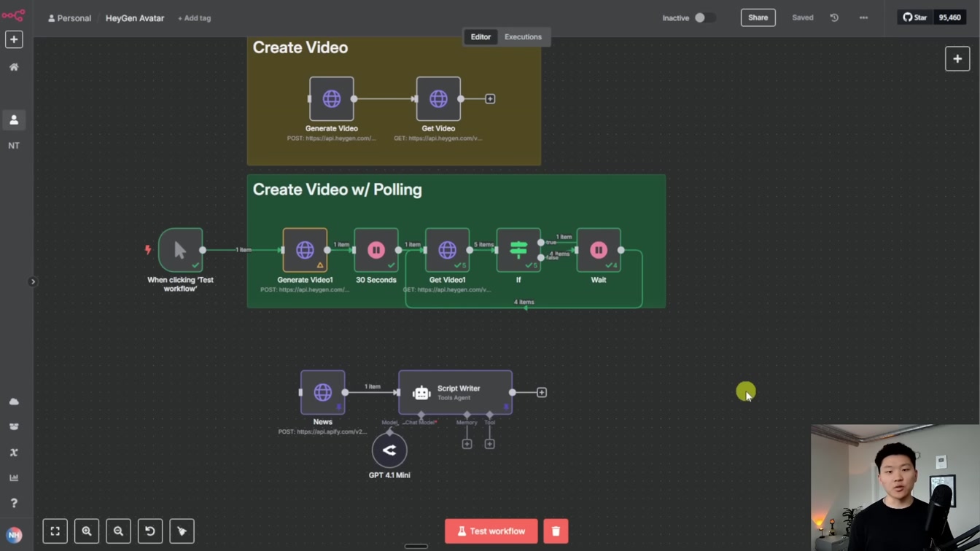Open the add node panel plus button
The width and height of the screenshot is (980, 551).
[x=957, y=59]
